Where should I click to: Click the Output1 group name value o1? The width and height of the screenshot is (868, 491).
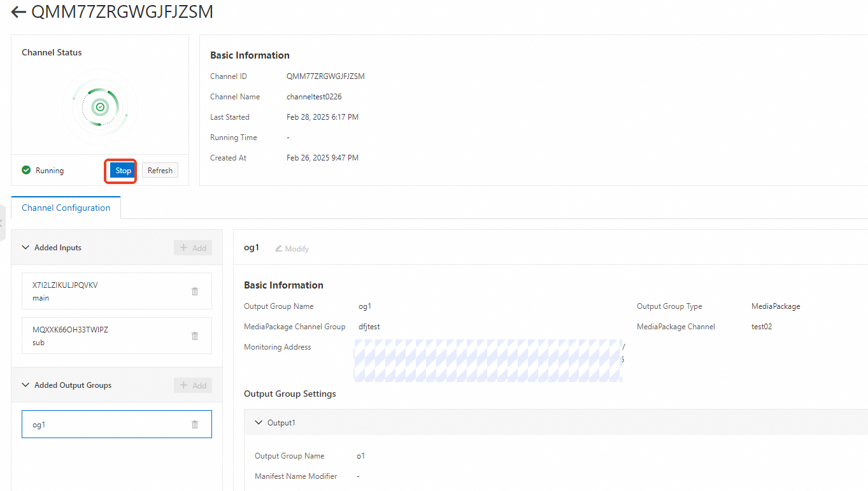click(x=360, y=456)
